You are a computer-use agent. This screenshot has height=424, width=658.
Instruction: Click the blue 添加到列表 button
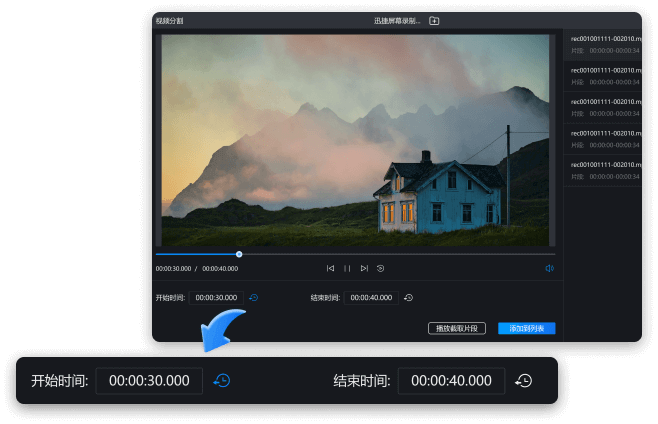point(526,328)
